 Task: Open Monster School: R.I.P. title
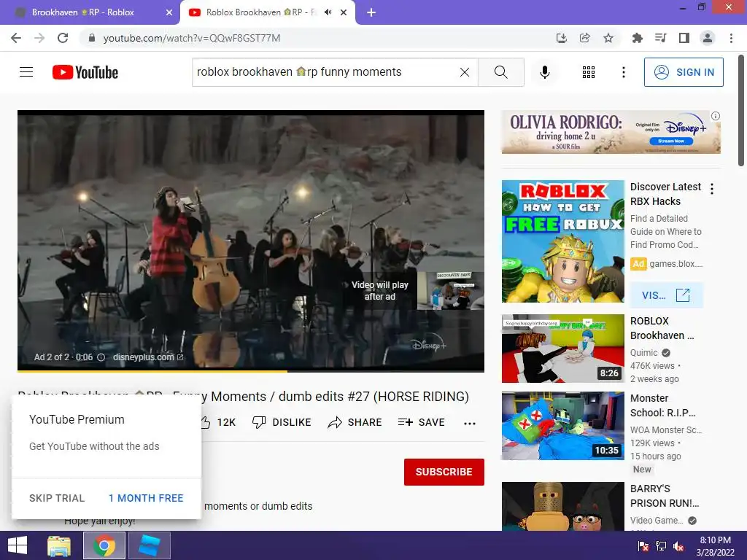pos(662,405)
